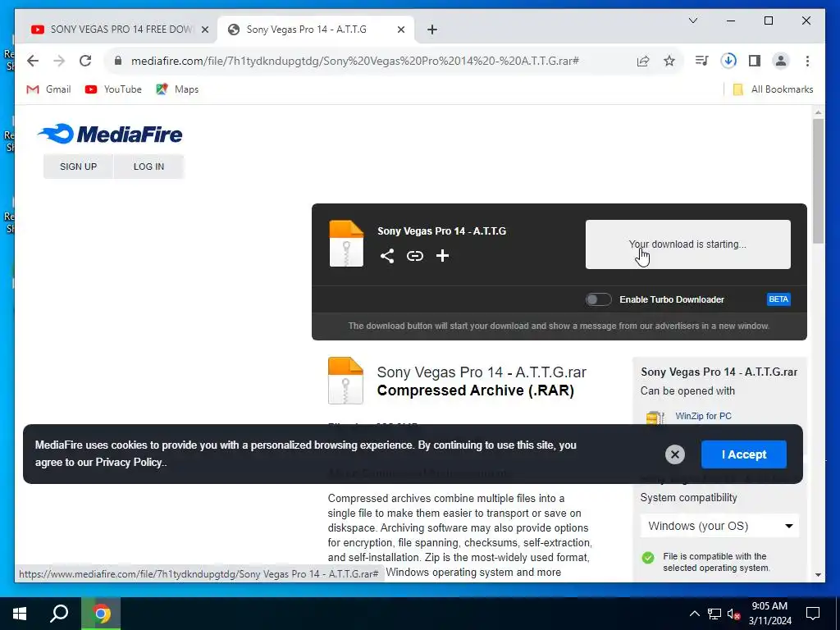Screen dimensions: 840x630
Task: Click the SIGN UP button
Action: (78, 167)
